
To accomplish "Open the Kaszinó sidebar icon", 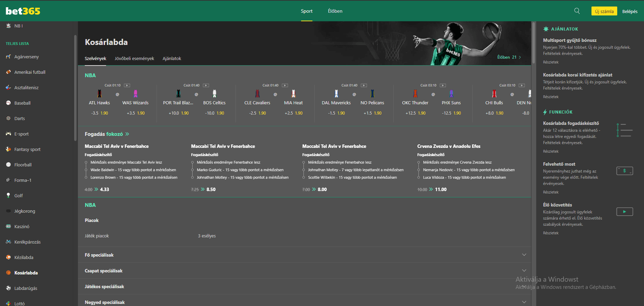I will pyautogui.click(x=9, y=226).
